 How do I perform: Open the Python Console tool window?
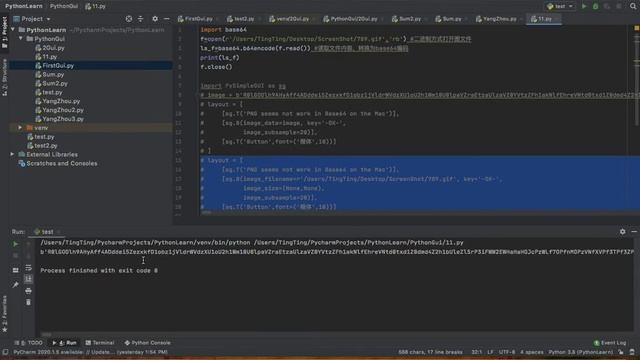pyautogui.click(x=147, y=343)
